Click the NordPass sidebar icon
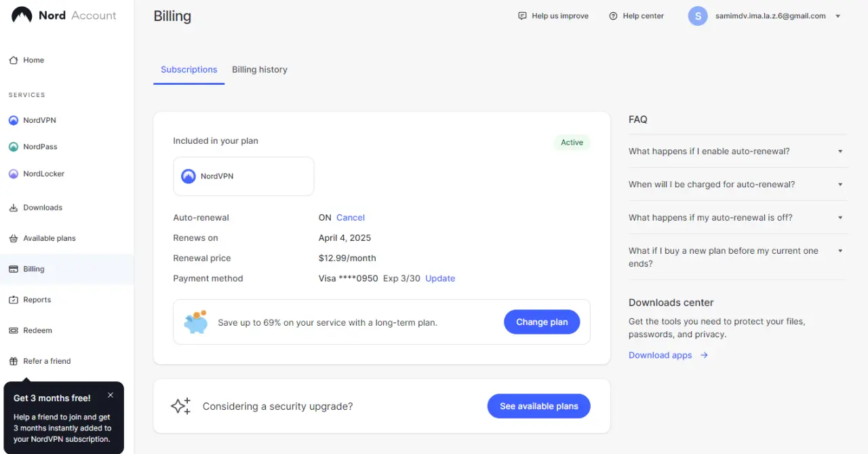The width and height of the screenshot is (868, 454). (14, 147)
